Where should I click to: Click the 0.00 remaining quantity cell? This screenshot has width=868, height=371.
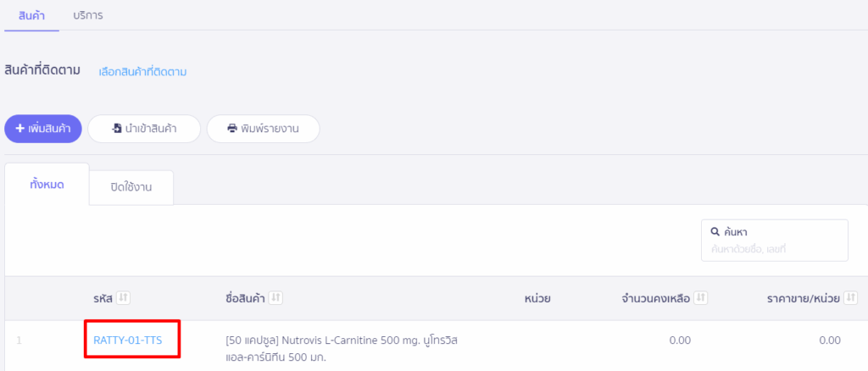pyautogui.click(x=678, y=341)
